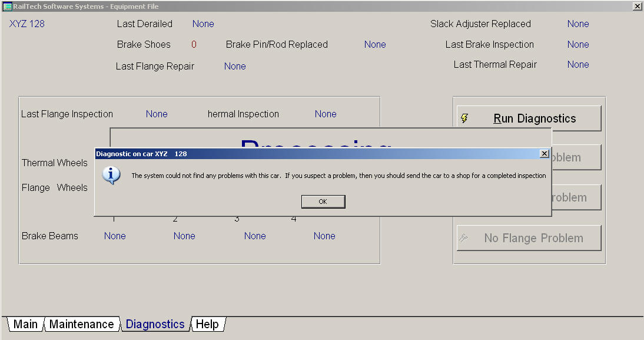Open the Help tab
The height and width of the screenshot is (340, 644).
click(207, 324)
